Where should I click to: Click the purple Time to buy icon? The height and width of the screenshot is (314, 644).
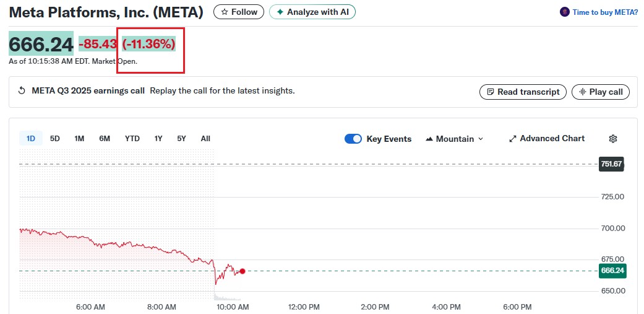pos(564,12)
